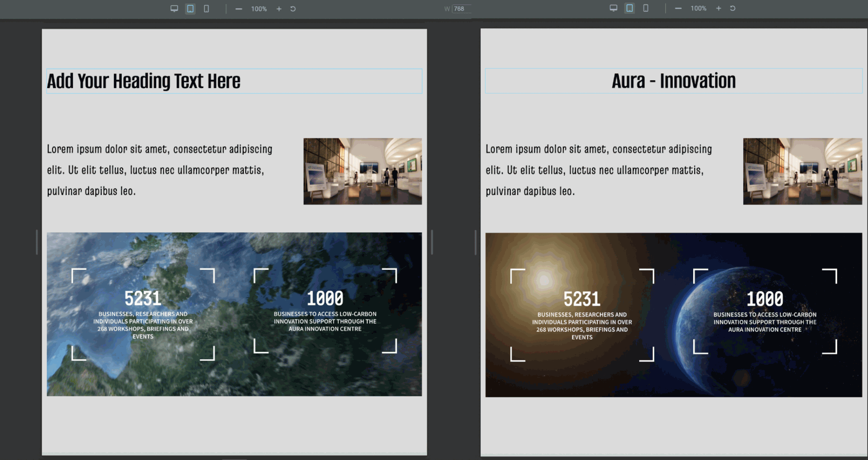Reset zoom in left preview toolbar
Screen dimensions: 868x460
pos(293,9)
